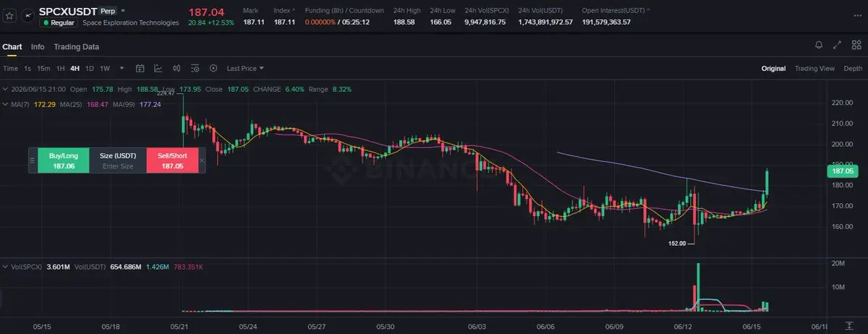Click the Sell/Short 187.05 button
868x334 pixels.
(x=172, y=160)
